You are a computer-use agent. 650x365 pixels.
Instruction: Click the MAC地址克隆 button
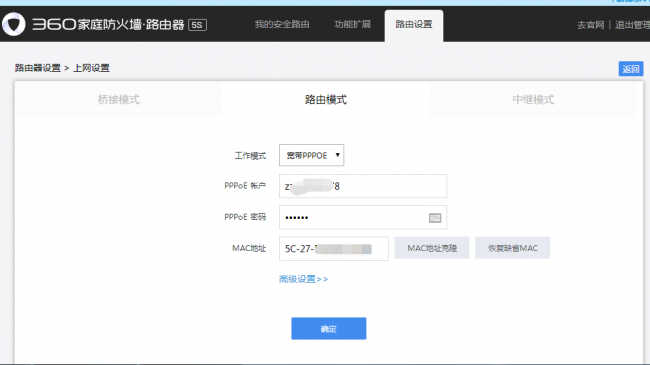pos(432,248)
